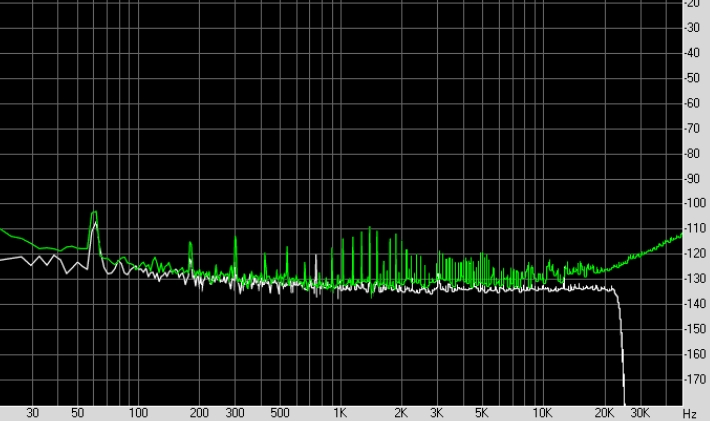Click the 2K frequency axis label
This screenshot has width=710, height=421.
click(x=401, y=413)
